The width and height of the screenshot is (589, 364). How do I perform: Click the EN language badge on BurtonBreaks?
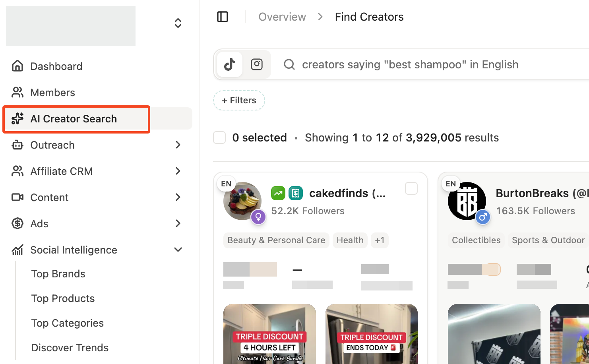[x=451, y=184]
